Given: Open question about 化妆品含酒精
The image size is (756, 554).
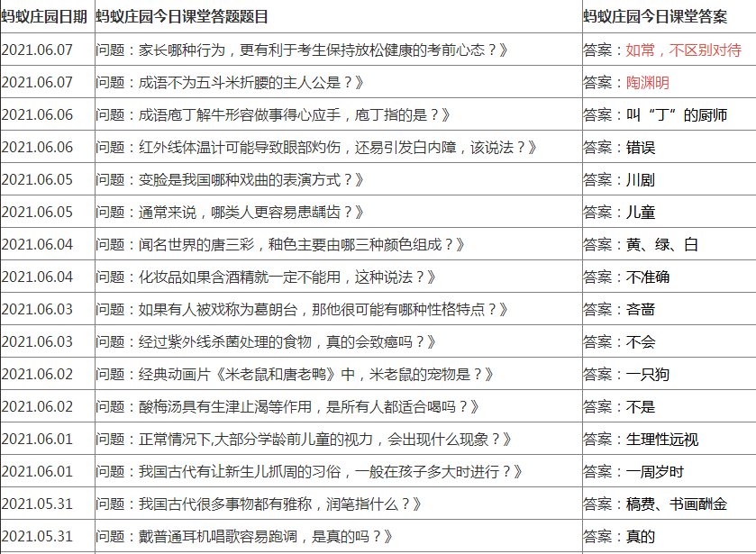Looking at the screenshot, I should 266,277.
